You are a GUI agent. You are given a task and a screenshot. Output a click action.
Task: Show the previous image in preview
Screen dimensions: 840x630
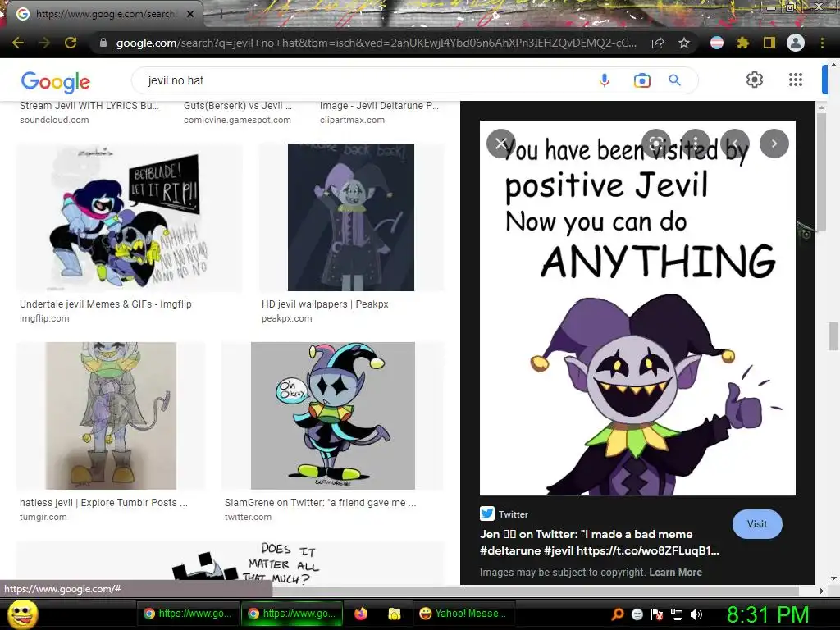(735, 144)
